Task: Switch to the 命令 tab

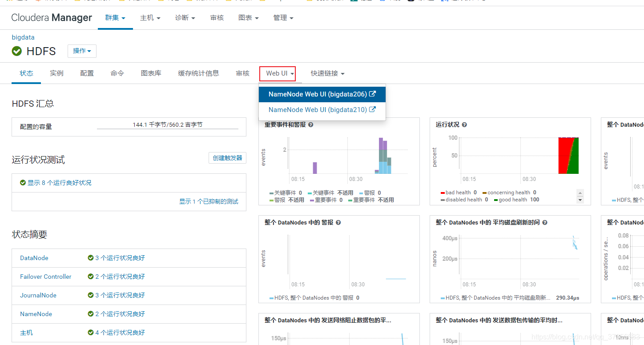Action: [117, 73]
